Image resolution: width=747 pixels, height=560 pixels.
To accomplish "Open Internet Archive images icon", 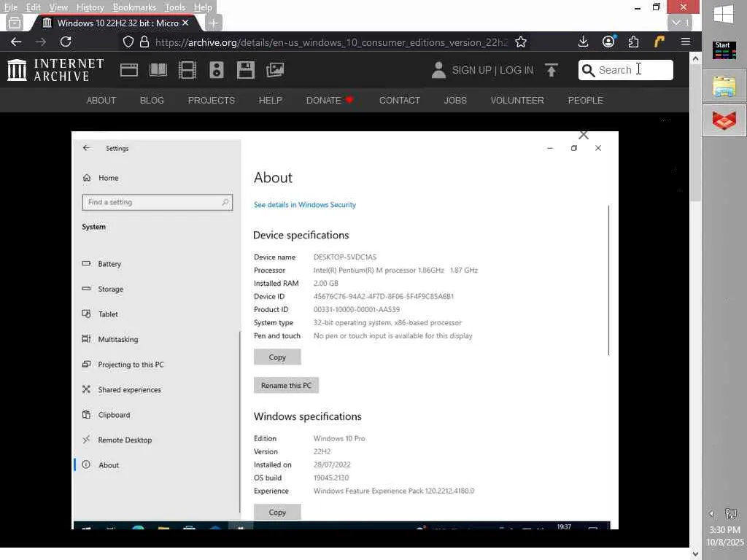I will point(275,70).
